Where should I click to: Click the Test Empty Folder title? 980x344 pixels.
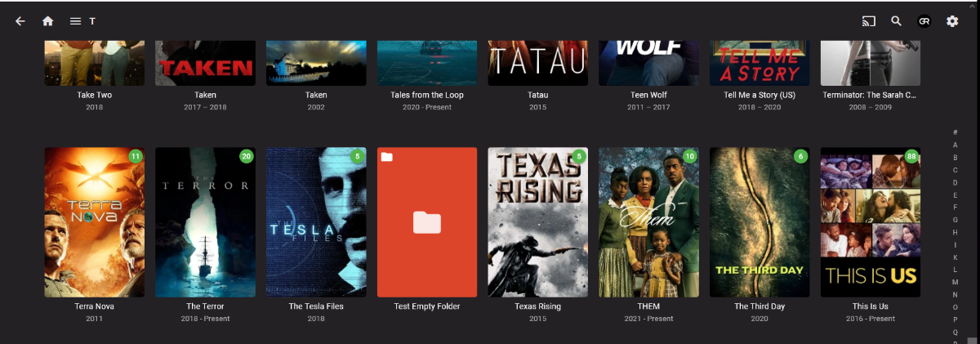(x=427, y=306)
